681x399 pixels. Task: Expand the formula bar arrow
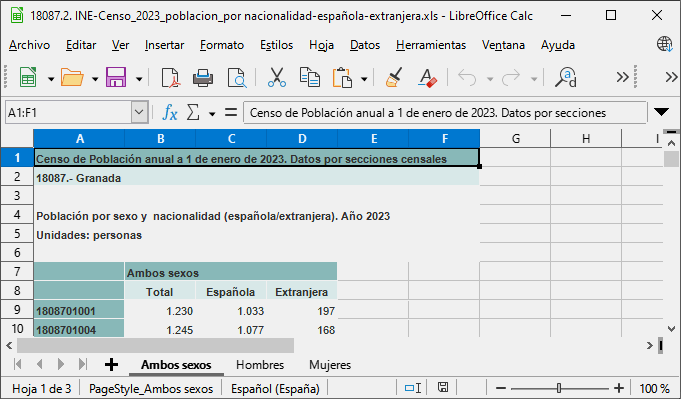click(x=661, y=112)
